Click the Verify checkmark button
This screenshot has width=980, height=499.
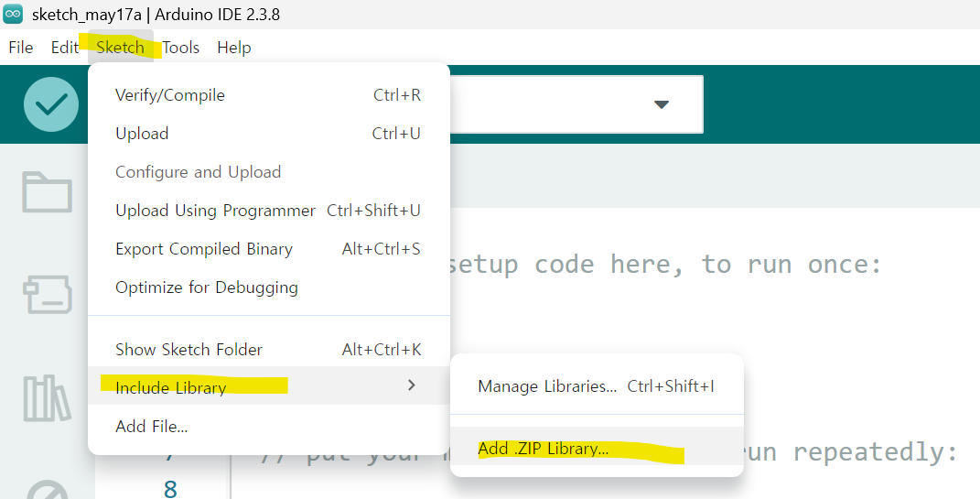click(x=51, y=104)
